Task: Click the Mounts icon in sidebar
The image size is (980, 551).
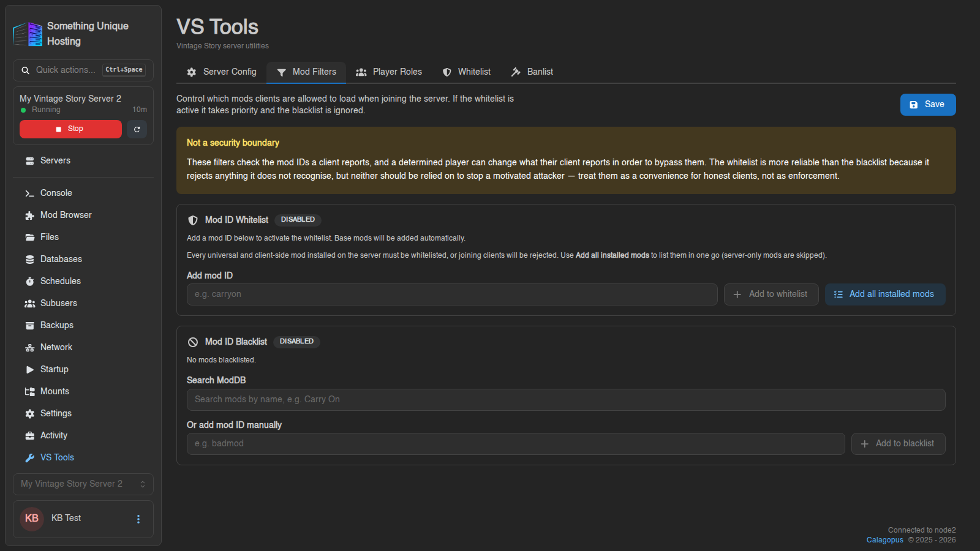Action: (x=29, y=392)
